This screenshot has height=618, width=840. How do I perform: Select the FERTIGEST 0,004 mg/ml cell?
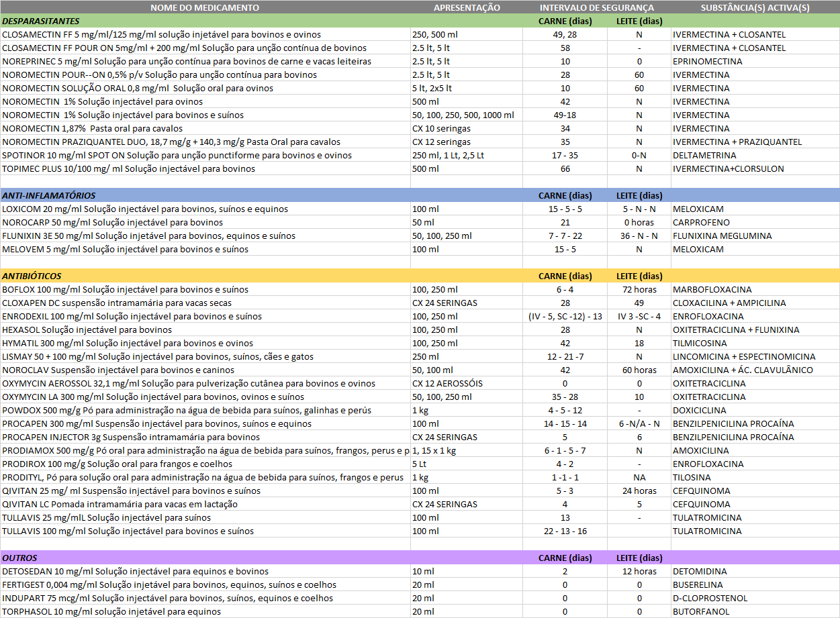coord(205,584)
